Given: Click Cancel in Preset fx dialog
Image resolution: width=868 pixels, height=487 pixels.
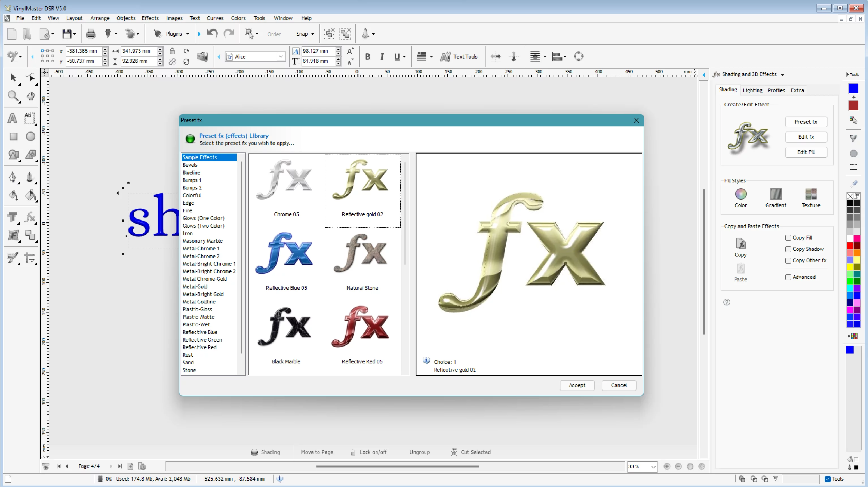Looking at the screenshot, I should (x=619, y=385).
